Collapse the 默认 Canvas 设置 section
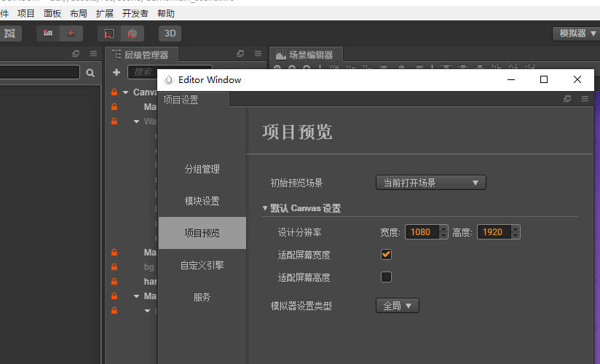The height and width of the screenshot is (364, 600). [x=265, y=208]
